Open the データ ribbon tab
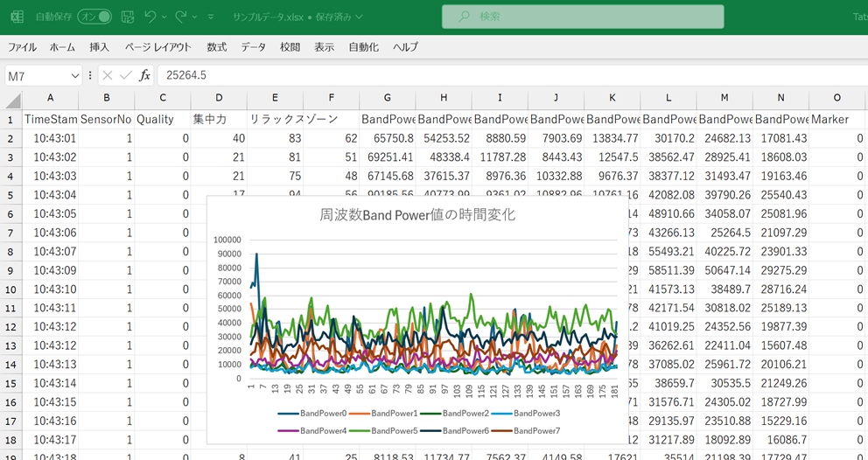 pos(253,47)
